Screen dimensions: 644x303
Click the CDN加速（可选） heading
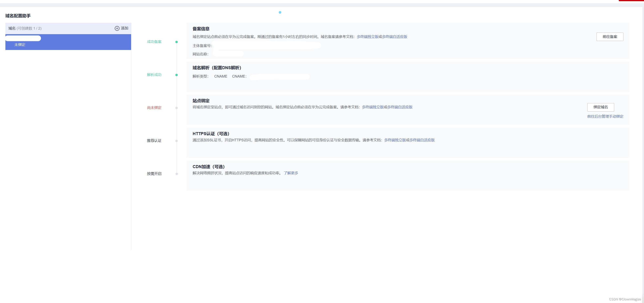(209, 166)
